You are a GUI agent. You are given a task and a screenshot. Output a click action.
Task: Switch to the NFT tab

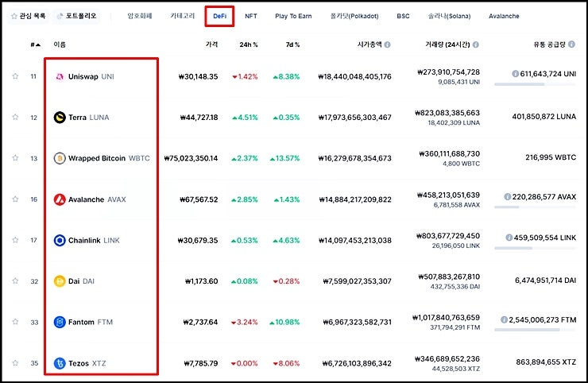(251, 16)
